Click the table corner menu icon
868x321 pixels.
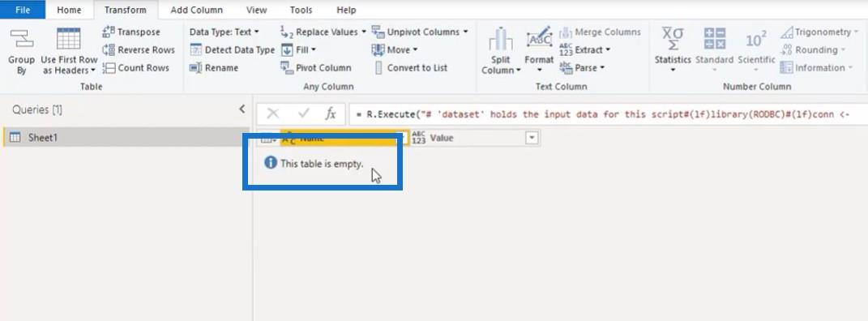268,139
